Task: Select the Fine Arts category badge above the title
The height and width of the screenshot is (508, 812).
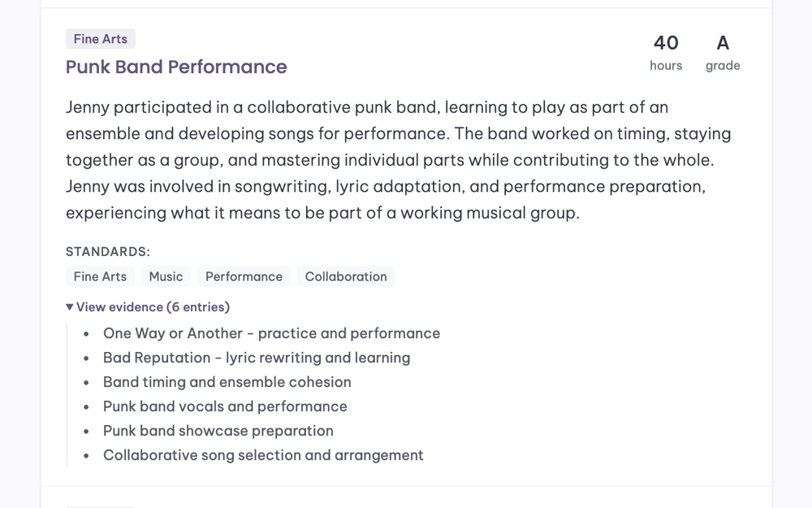Action: point(101,39)
